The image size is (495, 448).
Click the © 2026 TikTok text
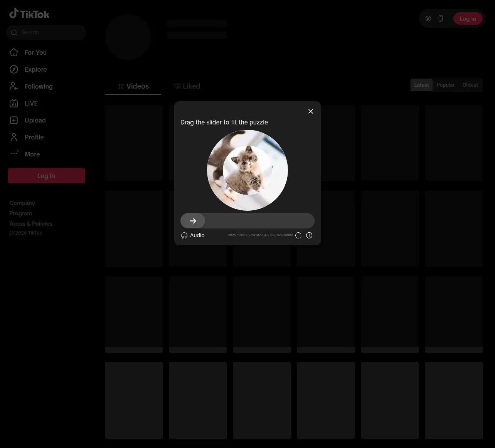click(x=25, y=233)
